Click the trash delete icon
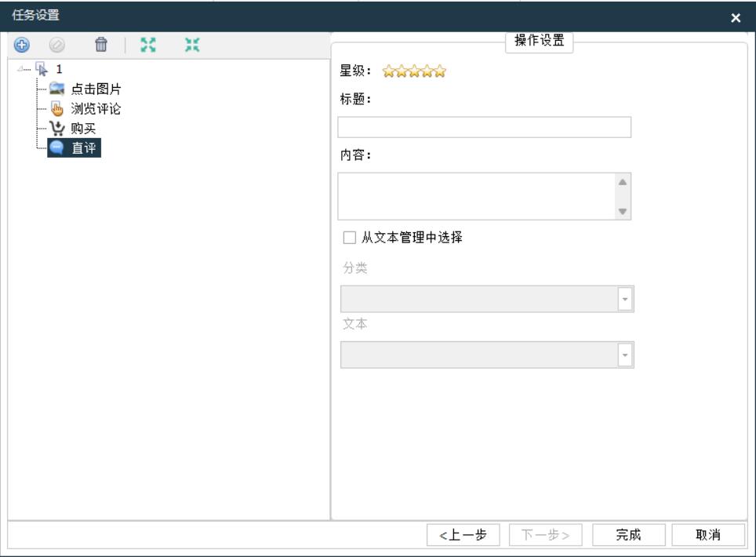This screenshot has width=756, height=557. (x=100, y=46)
